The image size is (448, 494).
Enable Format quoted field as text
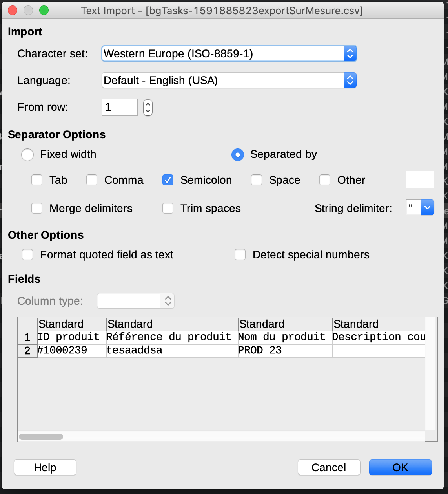(27, 254)
